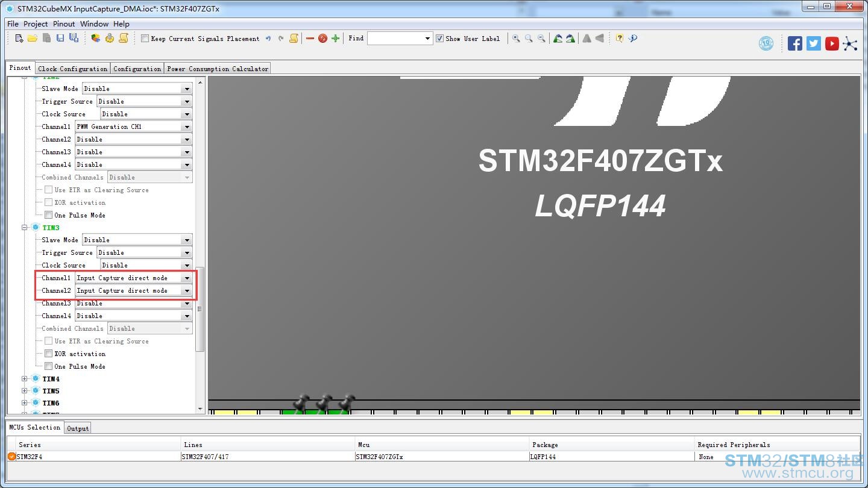
Task: Open the Find combo box dropdown
Action: coord(427,39)
